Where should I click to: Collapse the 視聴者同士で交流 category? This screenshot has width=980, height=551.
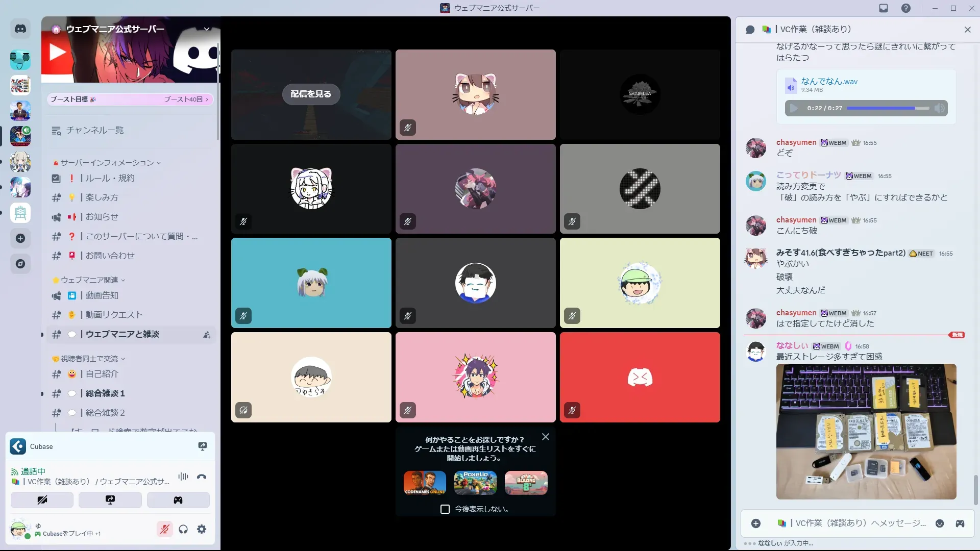tap(89, 359)
